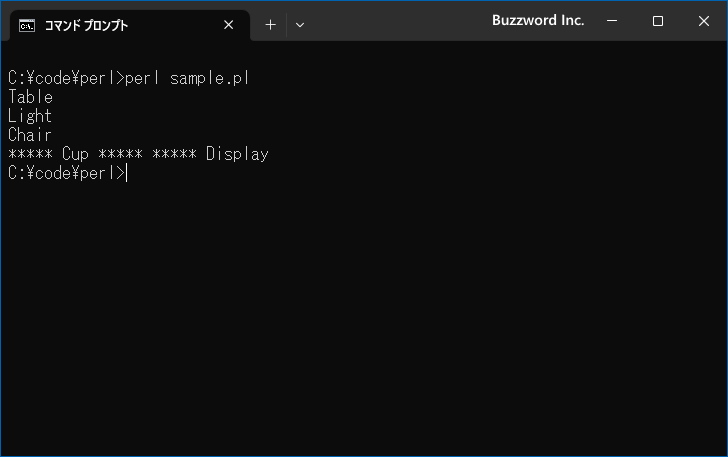Click the 'Light' output line
The width and height of the screenshot is (728, 457).
point(30,116)
